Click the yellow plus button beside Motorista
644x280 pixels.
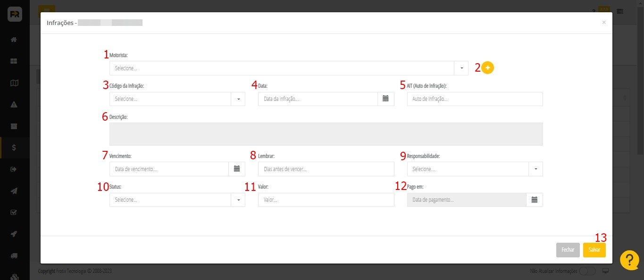pos(488,68)
